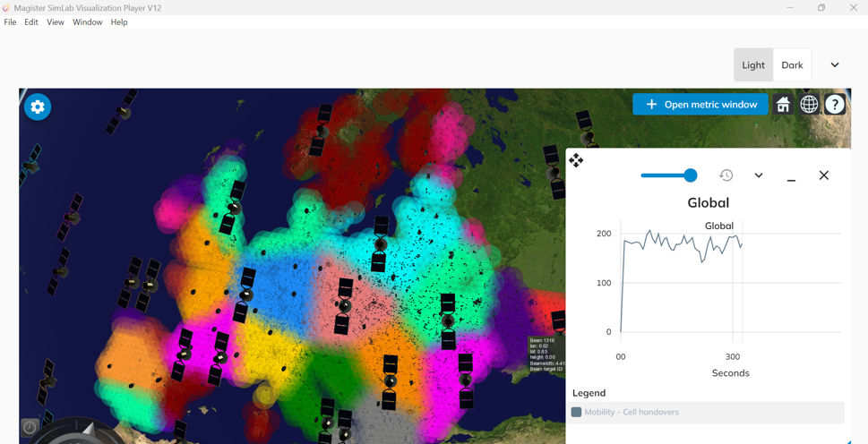Viewport: 868px width, 444px height.
Task: Restore the application window size
Action: pyautogui.click(x=821, y=7)
